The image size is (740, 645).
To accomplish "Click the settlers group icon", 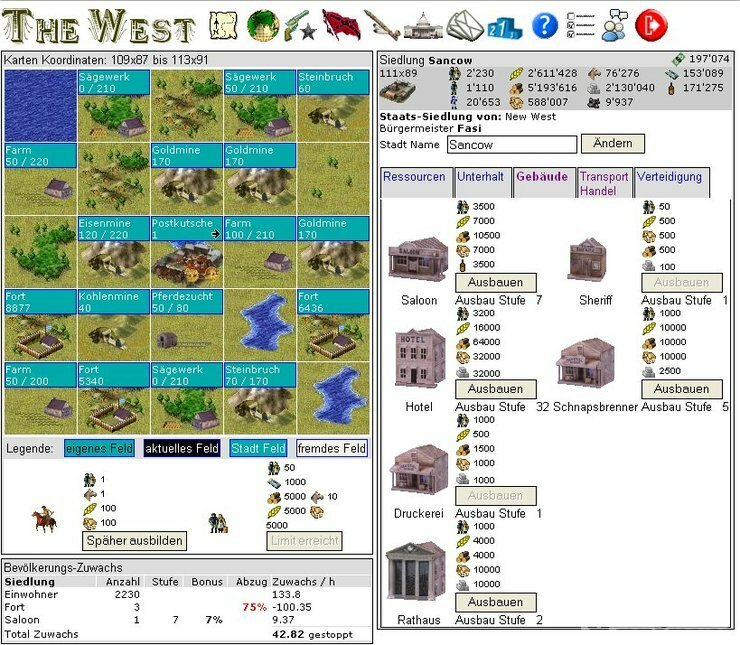I will point(218,523).
